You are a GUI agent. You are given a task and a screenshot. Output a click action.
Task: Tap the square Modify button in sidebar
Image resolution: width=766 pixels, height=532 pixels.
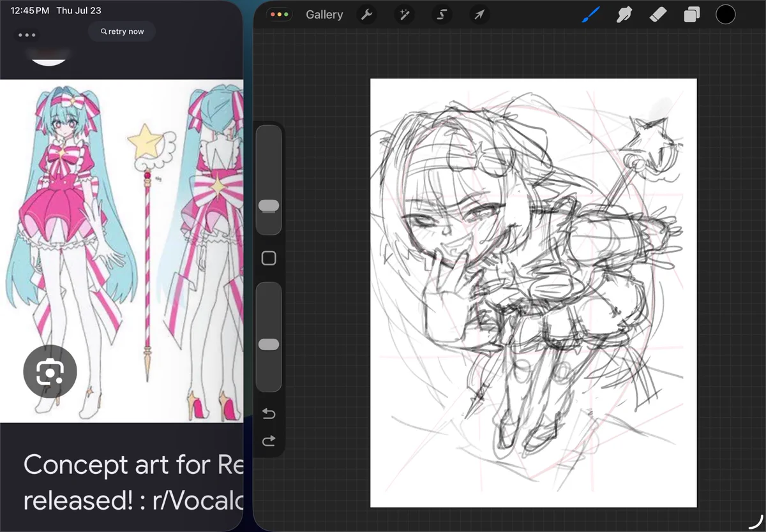[x=269, y=258]
